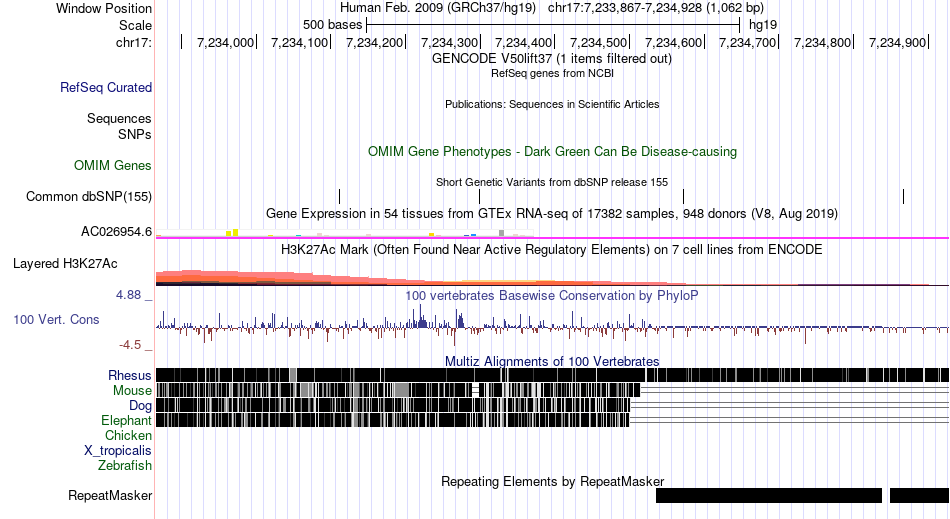The height and width of the screenshot is (519, 950).
Task: Click the Zebrafish species label
Action: pyautogui.click(x=125, y=465)
